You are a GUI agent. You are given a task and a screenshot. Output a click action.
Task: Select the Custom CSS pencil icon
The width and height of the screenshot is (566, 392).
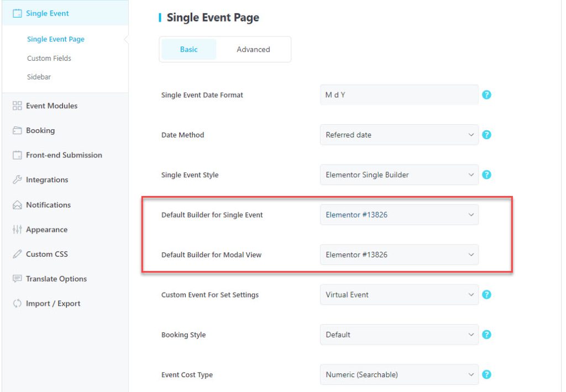pyautogui.click(x=17, y=254)
